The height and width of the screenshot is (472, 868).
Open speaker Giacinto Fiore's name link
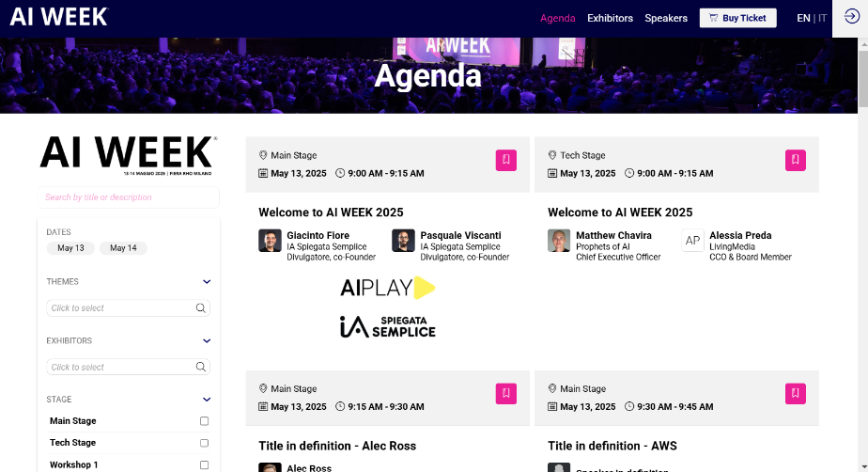click(x=318, y=235)
